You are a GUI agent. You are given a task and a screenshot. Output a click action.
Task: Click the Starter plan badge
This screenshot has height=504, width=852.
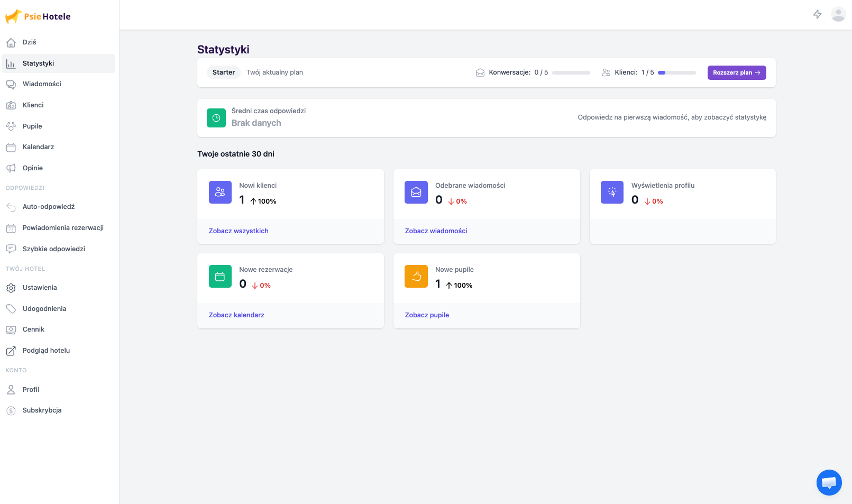click(x=224, y=72)
